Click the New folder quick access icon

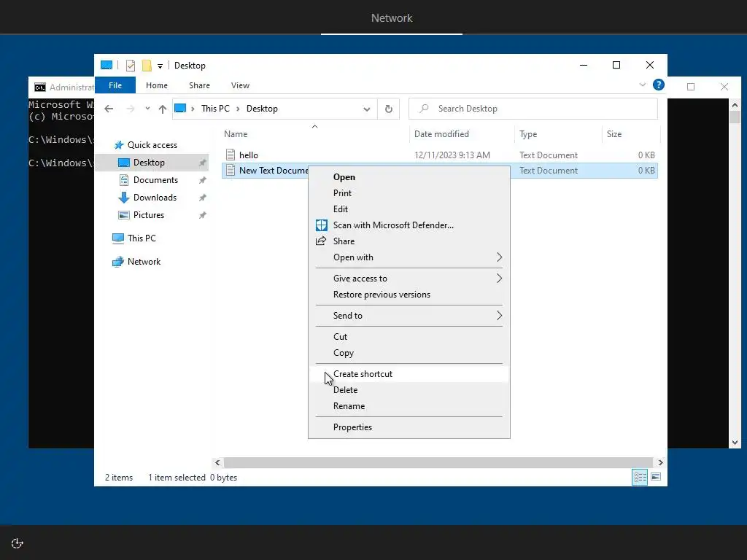147,65
